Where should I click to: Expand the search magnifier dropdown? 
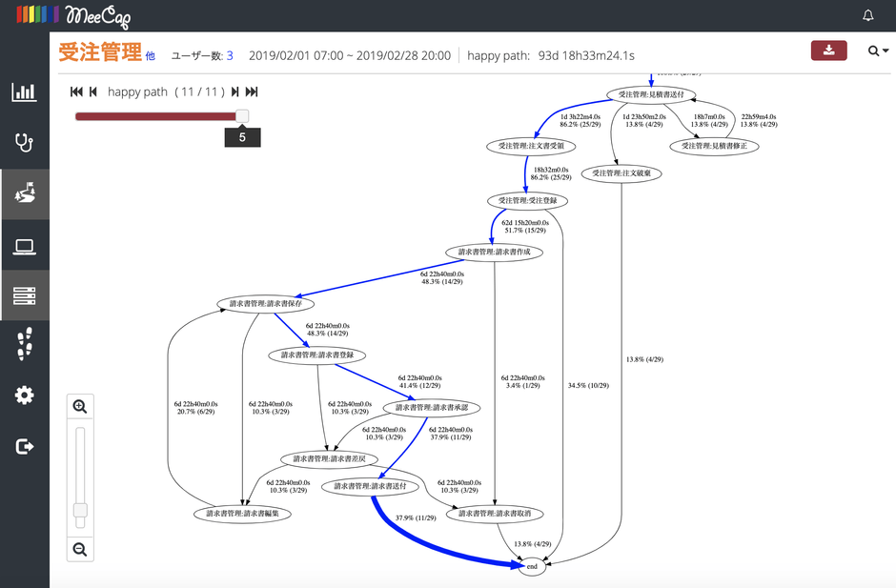877,51
